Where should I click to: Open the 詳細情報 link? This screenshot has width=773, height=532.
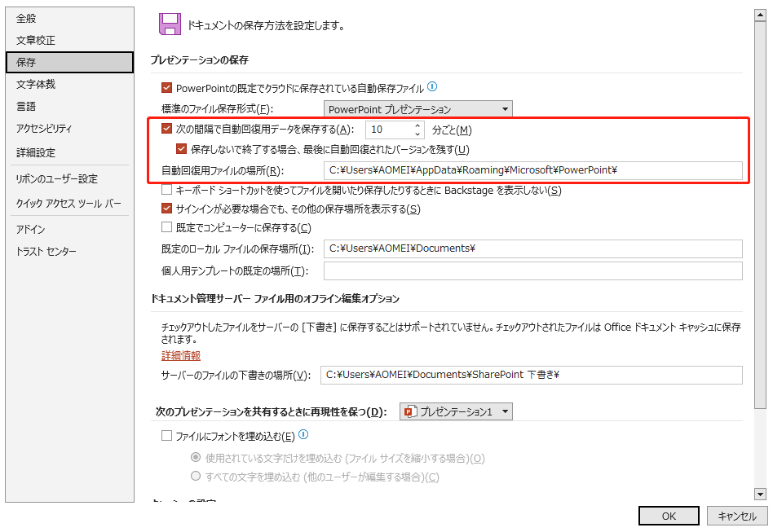(181, 356)
